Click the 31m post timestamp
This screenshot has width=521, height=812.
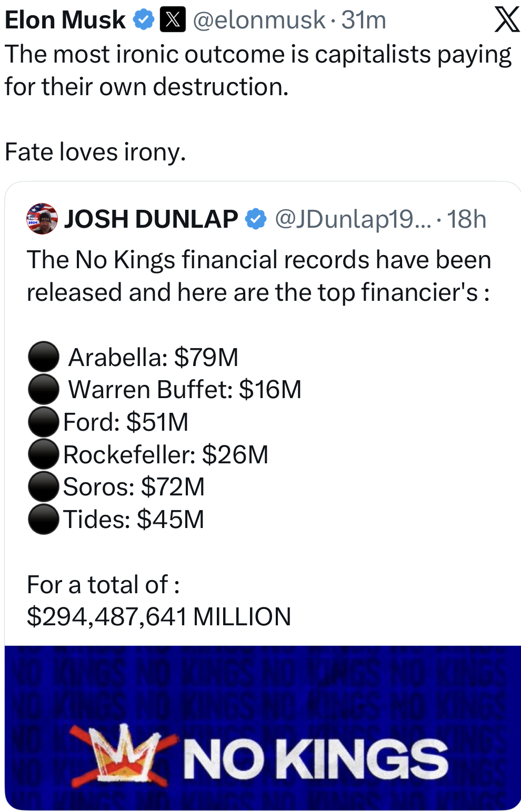point(364,20)
